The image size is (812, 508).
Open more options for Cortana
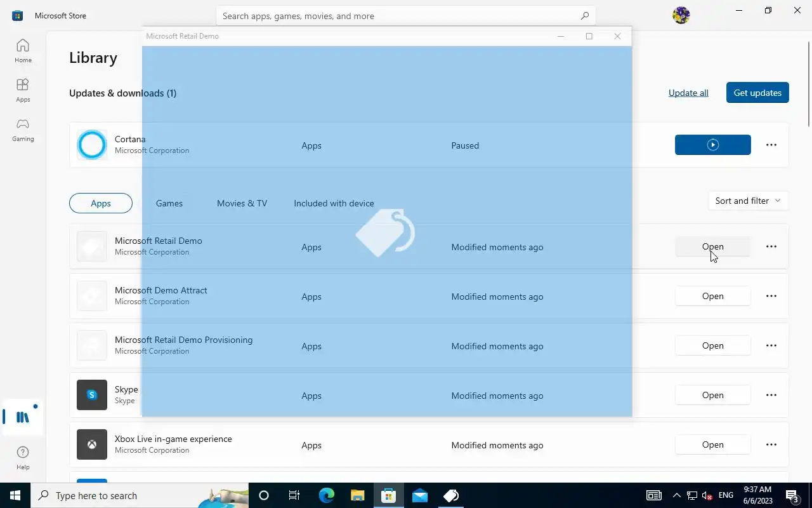(771, 145)
